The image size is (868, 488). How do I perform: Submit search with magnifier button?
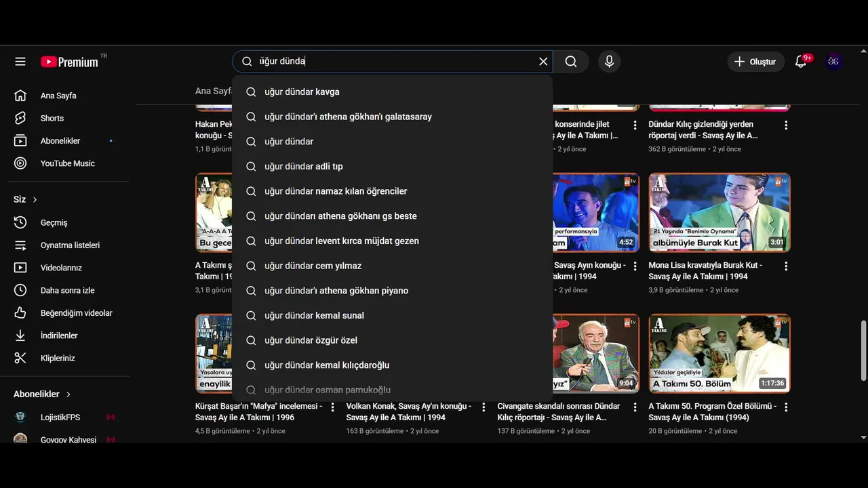pos(571,62)
